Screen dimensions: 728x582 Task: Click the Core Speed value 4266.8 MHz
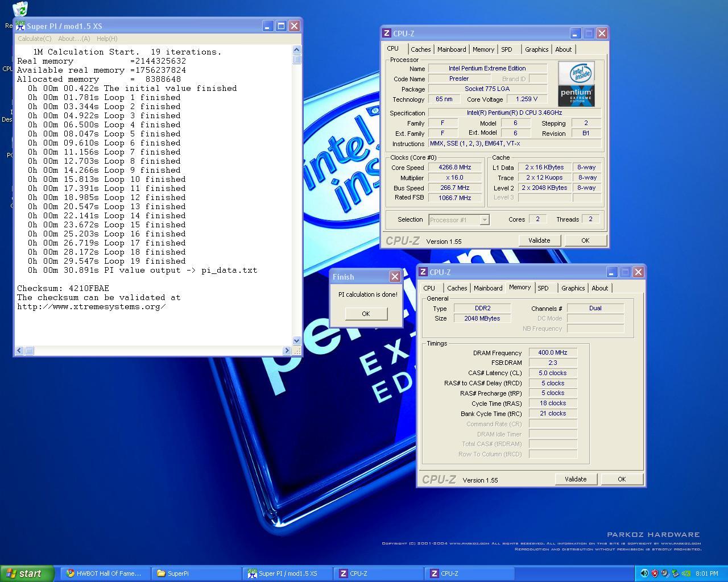point(454,168)
